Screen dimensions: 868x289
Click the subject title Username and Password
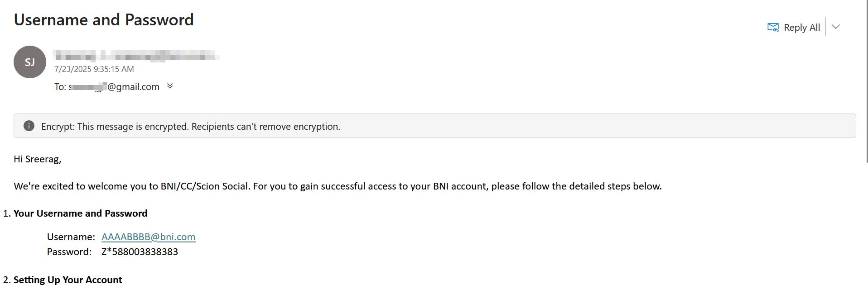point(104,20)
